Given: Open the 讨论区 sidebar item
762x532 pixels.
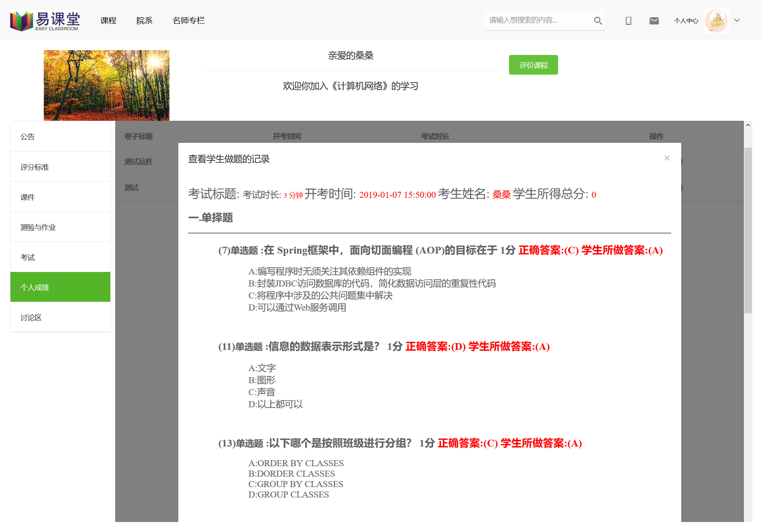Looking at the screenshot, I should tap(31, 317).
